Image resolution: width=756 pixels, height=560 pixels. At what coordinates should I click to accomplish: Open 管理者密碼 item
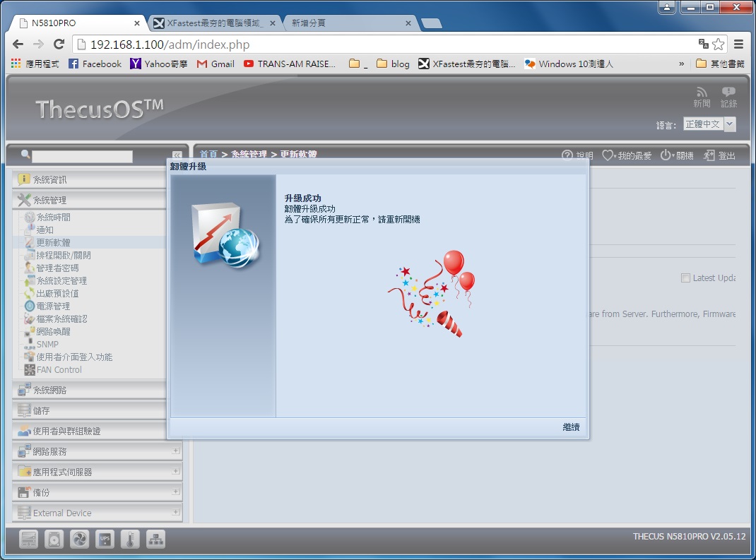point(57,268)
